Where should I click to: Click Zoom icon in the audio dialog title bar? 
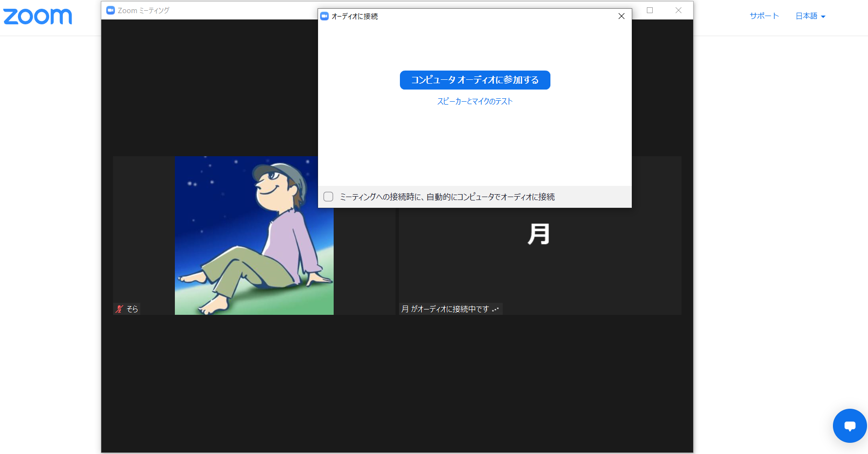324,16
